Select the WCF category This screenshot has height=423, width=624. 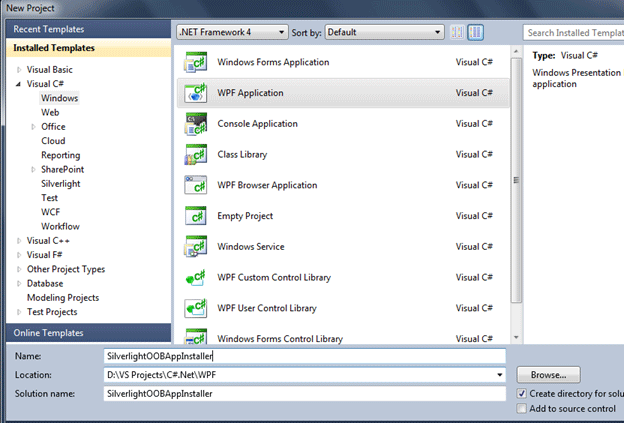pos(51,212)
